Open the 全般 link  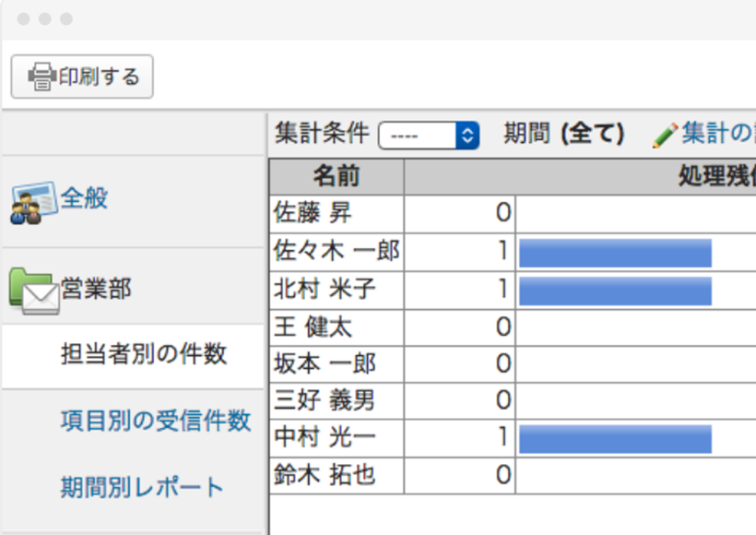pos(84,197)
